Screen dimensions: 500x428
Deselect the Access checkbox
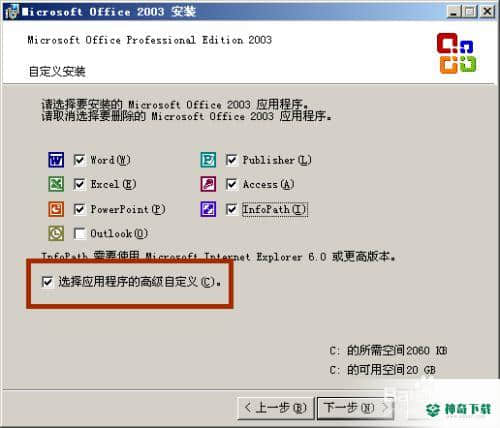231,184
